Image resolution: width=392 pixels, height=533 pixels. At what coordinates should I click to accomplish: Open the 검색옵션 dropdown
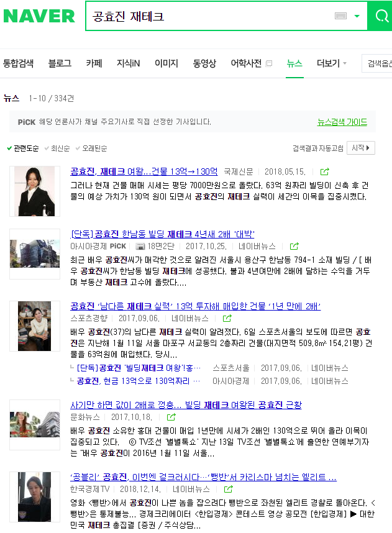378,63
